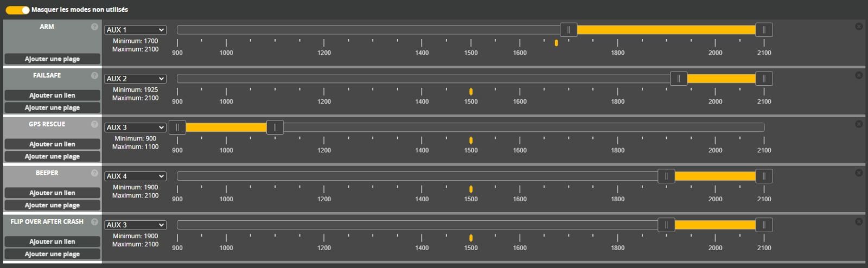The width and height of the screenshot is (868, 268).
Task: Open AUX 3 dropdown for GPS RESCUE
Action: pos(135,127)
